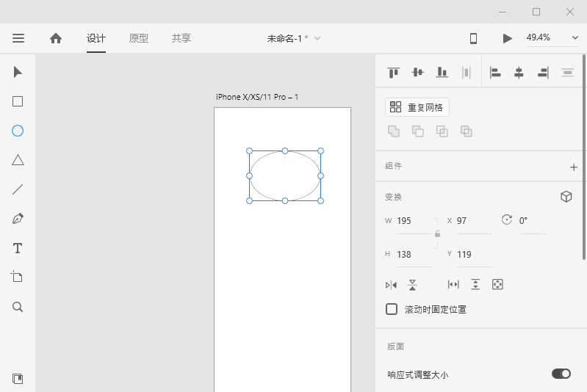Select the Rectangle tool
587x392 pixels.
18,101
